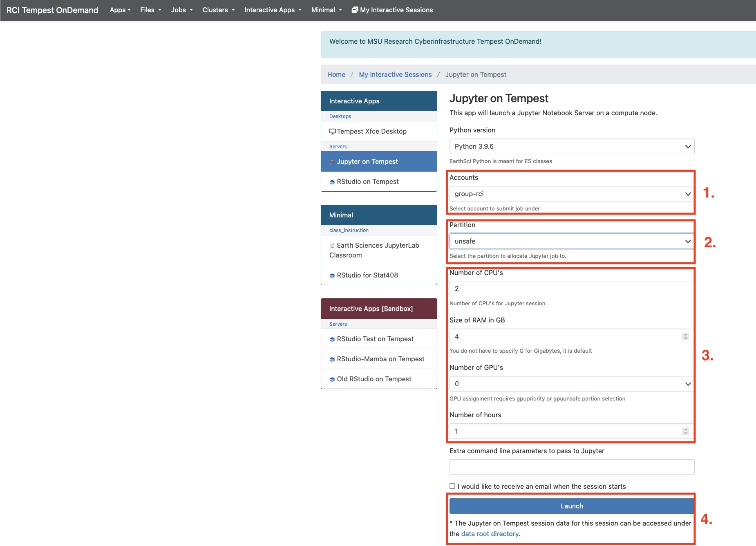The height and width of the screenshot is (546, 756).
Task: Expand the Minimal menu in the navbar
Action: 327,10
